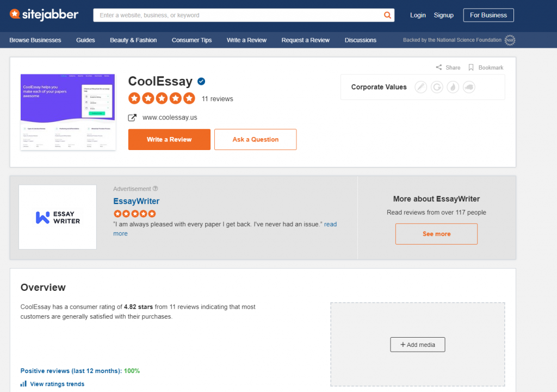The height and width of the screenshot is (392, 557).
Task: Select Request a Review in the navigation bar
Action: click(x=306, y=40)
